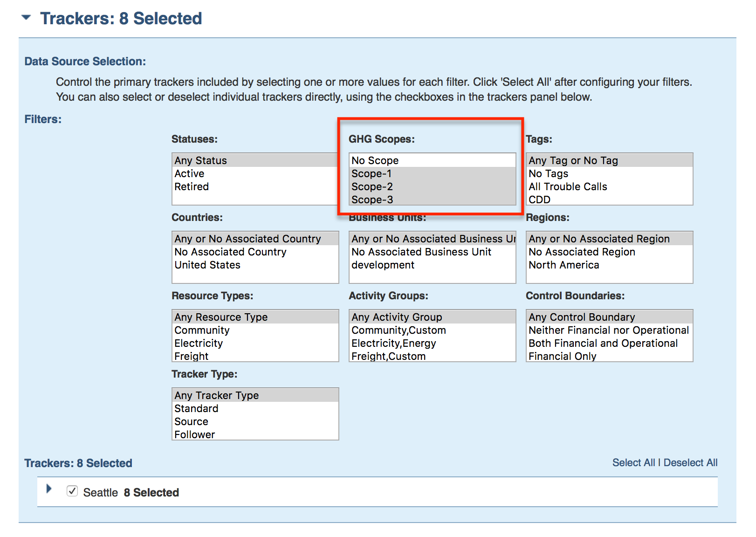Uncheck the Seattle checkbox

72,491
